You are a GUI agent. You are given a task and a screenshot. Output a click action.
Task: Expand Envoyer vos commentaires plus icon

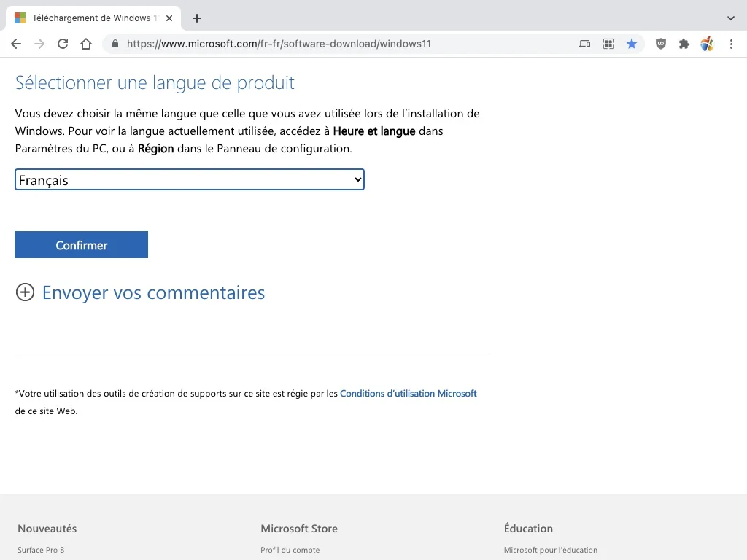pos(26,292)
